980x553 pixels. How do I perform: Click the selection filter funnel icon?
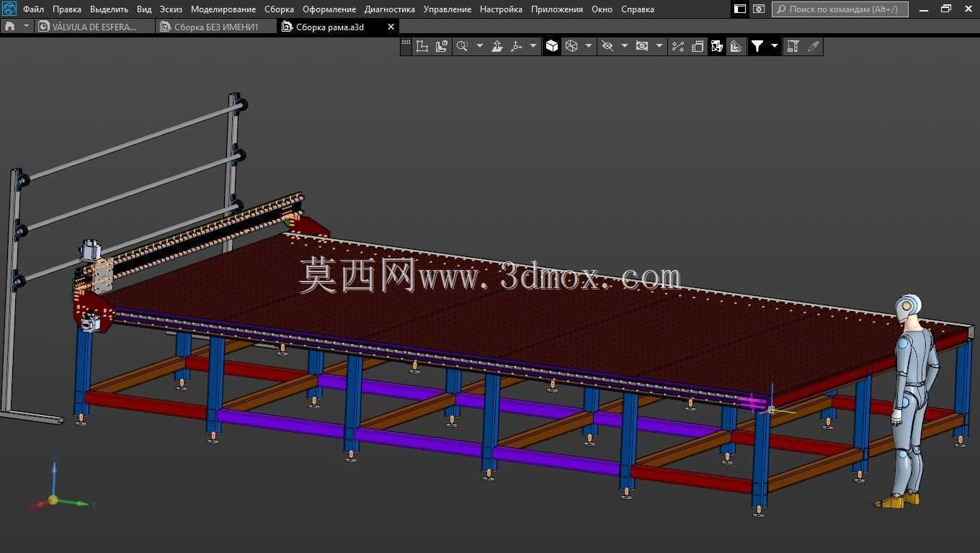pyautogui.click(x=757, y=46)
